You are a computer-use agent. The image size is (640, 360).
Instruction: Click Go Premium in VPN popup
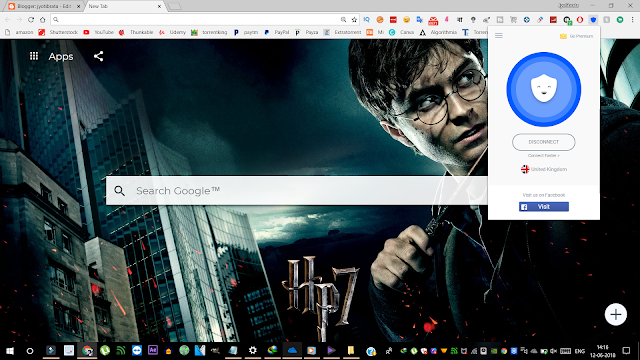576,36
